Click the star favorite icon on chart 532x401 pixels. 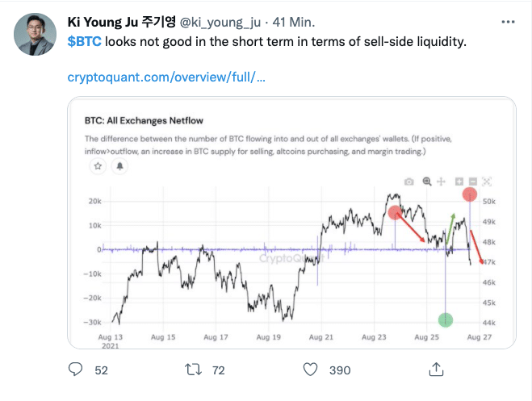tap(98, 165)
